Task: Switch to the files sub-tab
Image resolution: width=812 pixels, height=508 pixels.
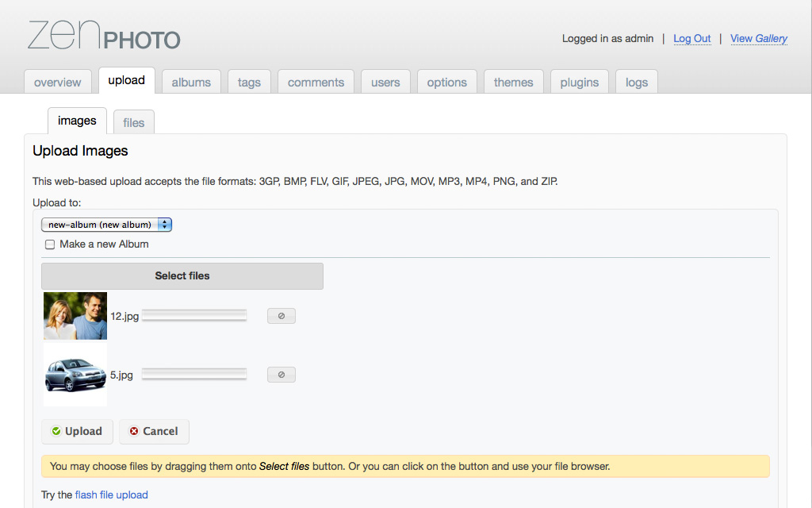Action: (134, 122)
